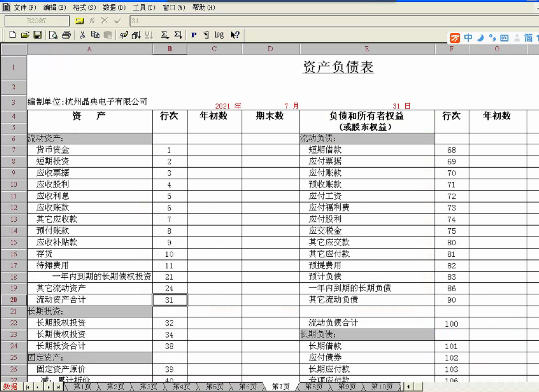Click the log toolbar icon
This screenshot has height=392, width=539.
(219, 35)
